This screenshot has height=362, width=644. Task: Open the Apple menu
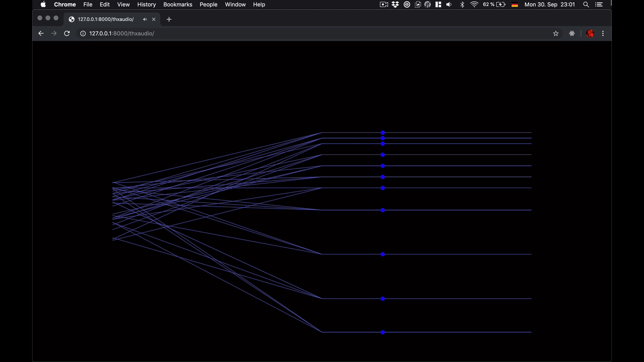[43, 4]
